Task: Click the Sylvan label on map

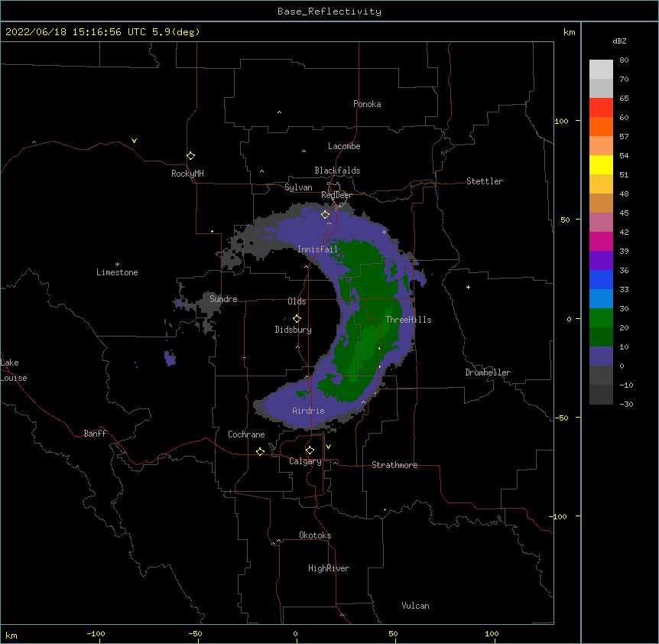Action: point(298,187)
